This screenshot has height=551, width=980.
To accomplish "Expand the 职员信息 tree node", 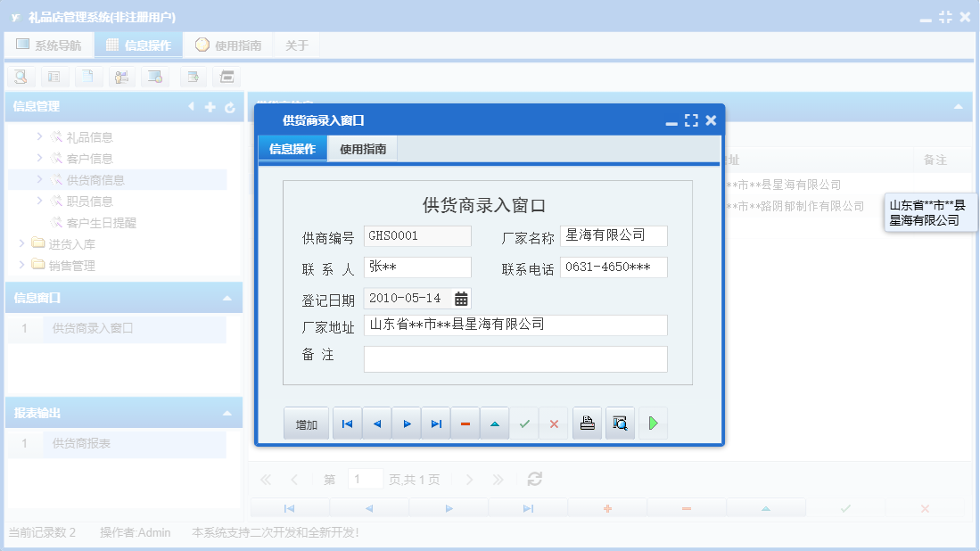I will [39, 201].
